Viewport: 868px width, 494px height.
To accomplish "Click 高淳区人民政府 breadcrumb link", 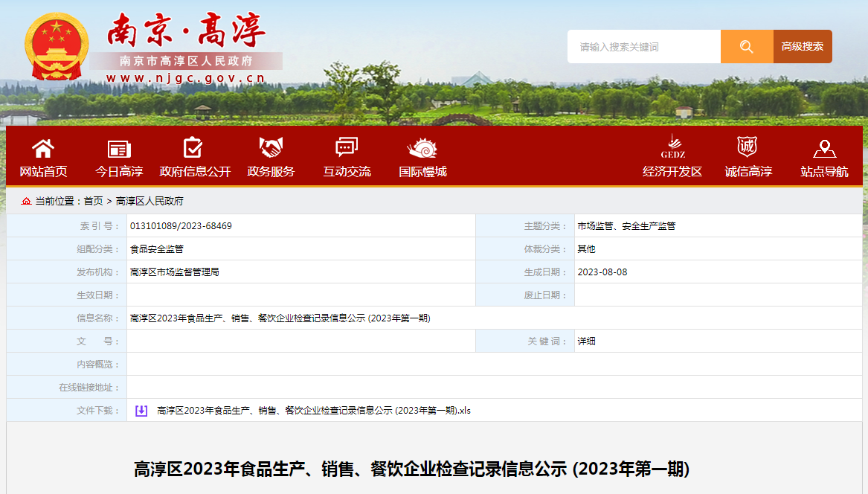I will click(x=150, y=201).
